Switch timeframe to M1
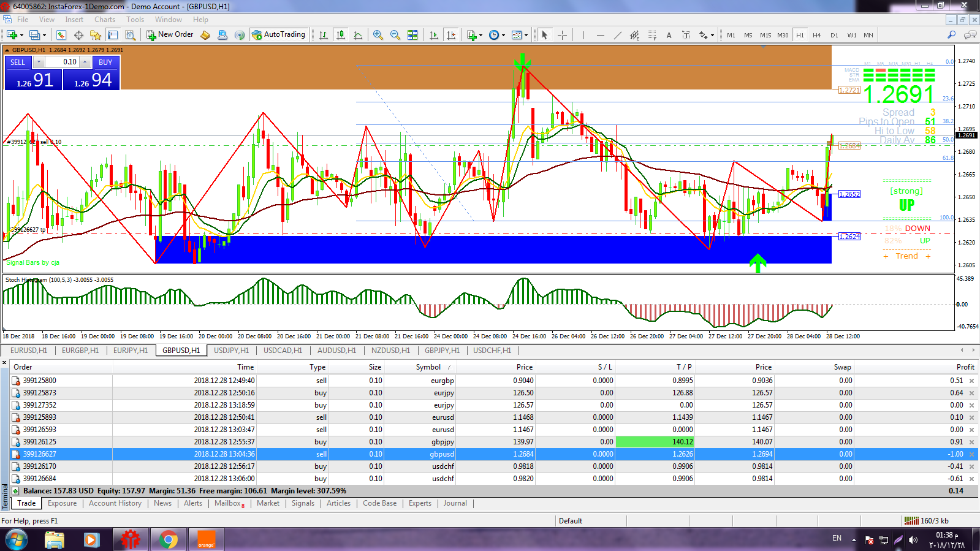980x551 pixels. 731,35
